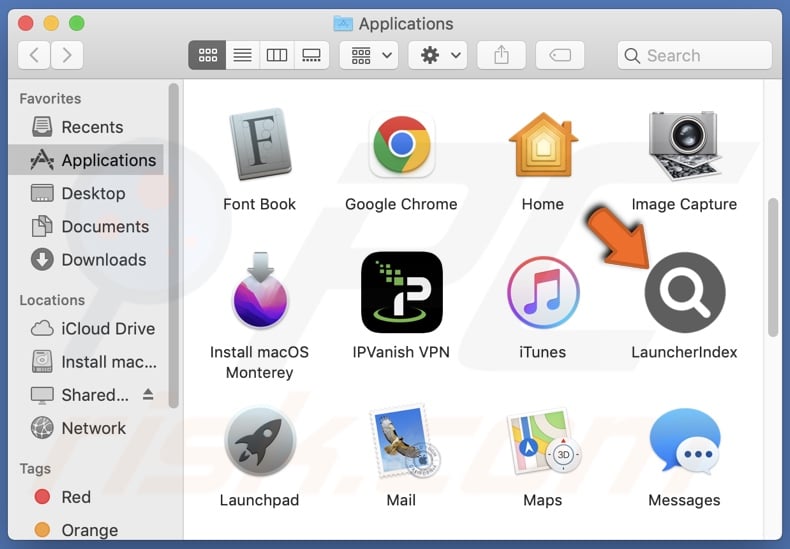
Task: Click the Image Capture name label
Action: (684, 204)
